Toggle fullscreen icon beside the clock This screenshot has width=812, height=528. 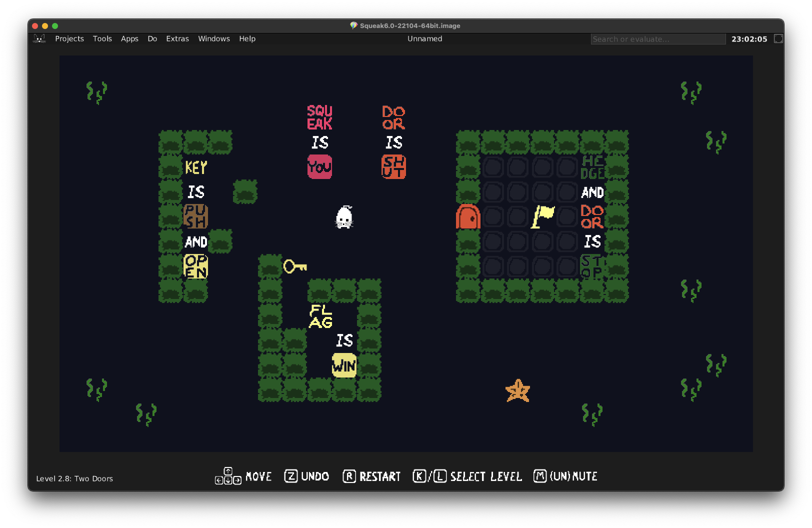click(x=778, y=39)
